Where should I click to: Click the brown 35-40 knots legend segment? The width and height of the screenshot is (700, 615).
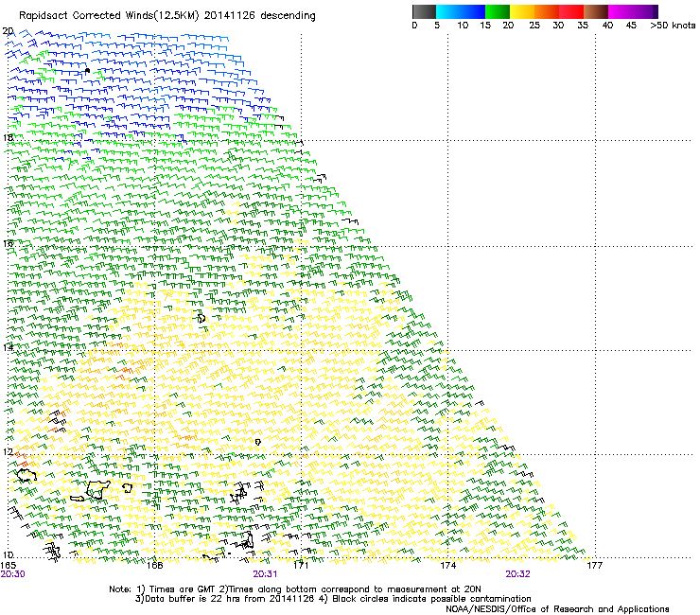tap(596, 11)
